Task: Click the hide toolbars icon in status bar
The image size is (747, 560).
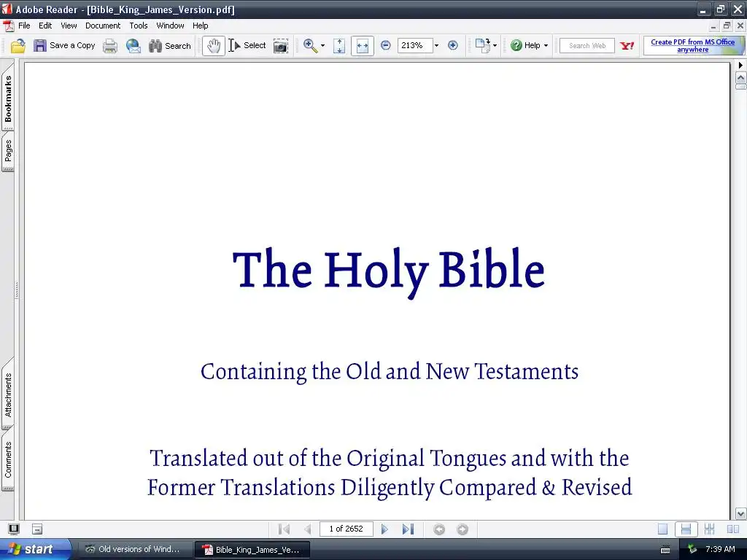Action: point(37,529)
